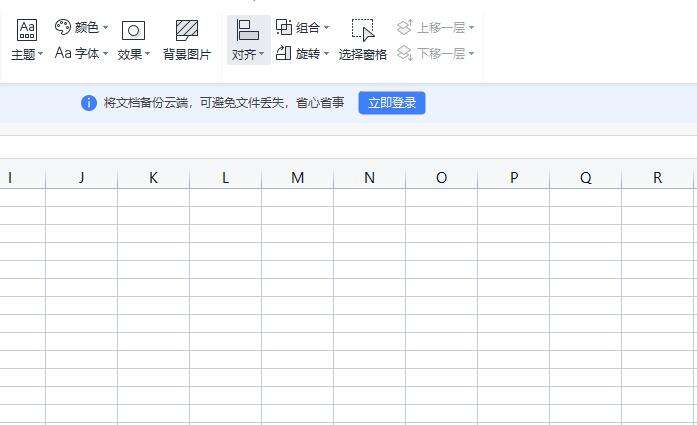The width and height of the screenshot is (697, 425).
Task: Open the 主题 theme gallery icon
Action: point(27,30)
